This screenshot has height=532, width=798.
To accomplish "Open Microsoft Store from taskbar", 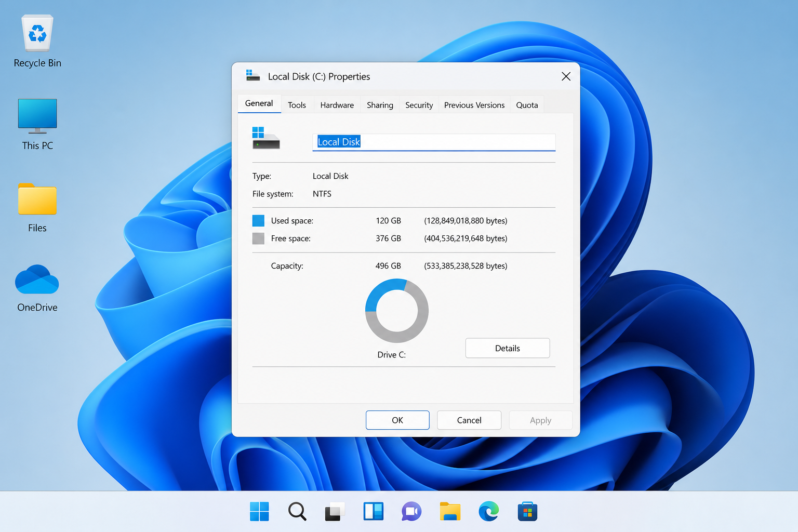I will [527, 512].
